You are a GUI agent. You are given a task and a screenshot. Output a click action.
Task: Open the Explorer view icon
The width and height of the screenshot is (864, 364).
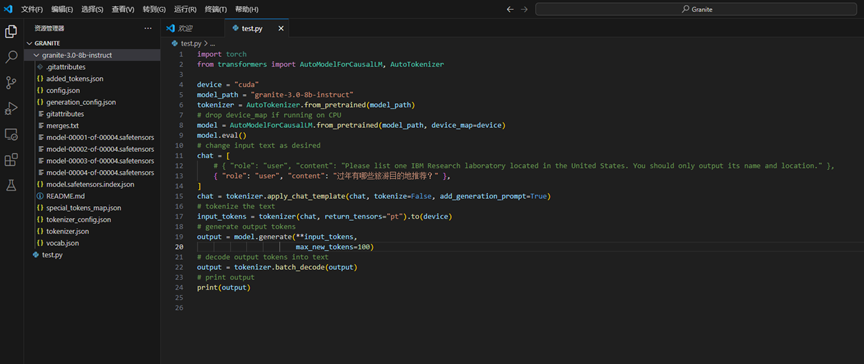click(x=11, y=32)
